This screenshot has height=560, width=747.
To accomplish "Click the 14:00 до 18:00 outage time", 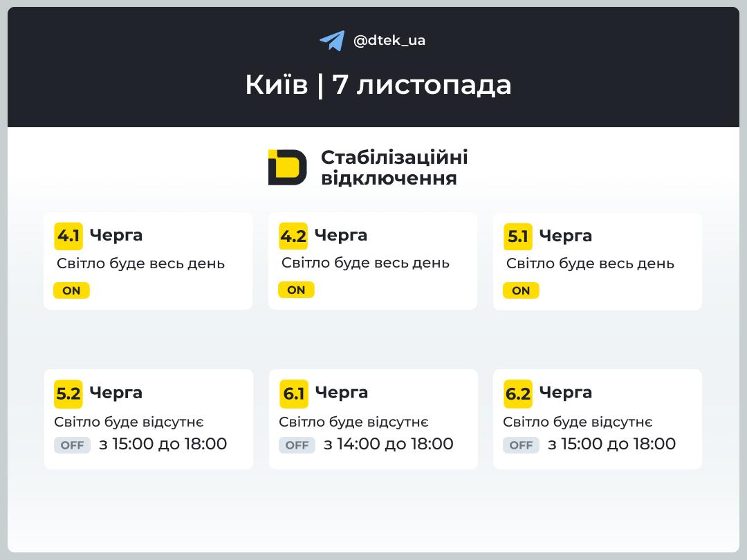I will (389, 444).
